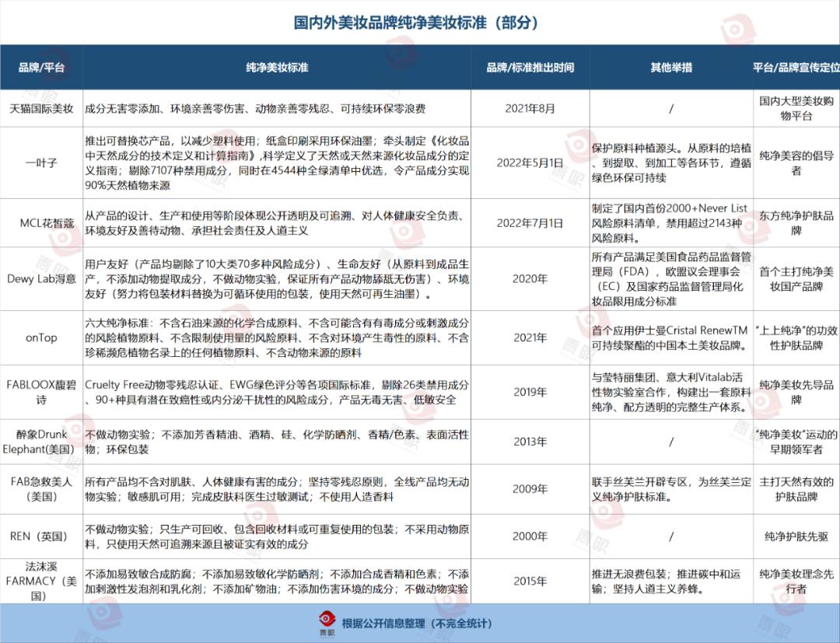Select the standard text starting 不添加易致敏合成防腐
The width and height of the screenshot is (840, 643).
click(x=277, y=581)
